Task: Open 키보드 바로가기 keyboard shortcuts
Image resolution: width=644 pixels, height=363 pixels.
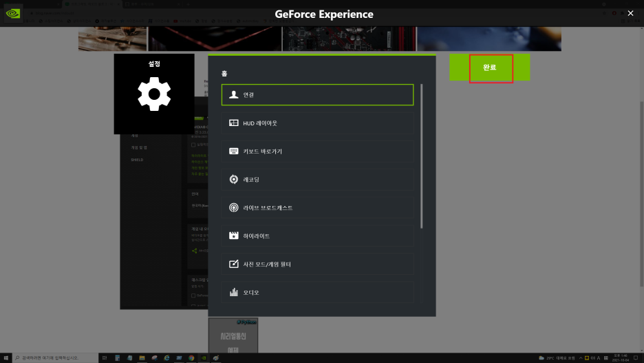Action: pyautogui.click(x=317, y=152)
